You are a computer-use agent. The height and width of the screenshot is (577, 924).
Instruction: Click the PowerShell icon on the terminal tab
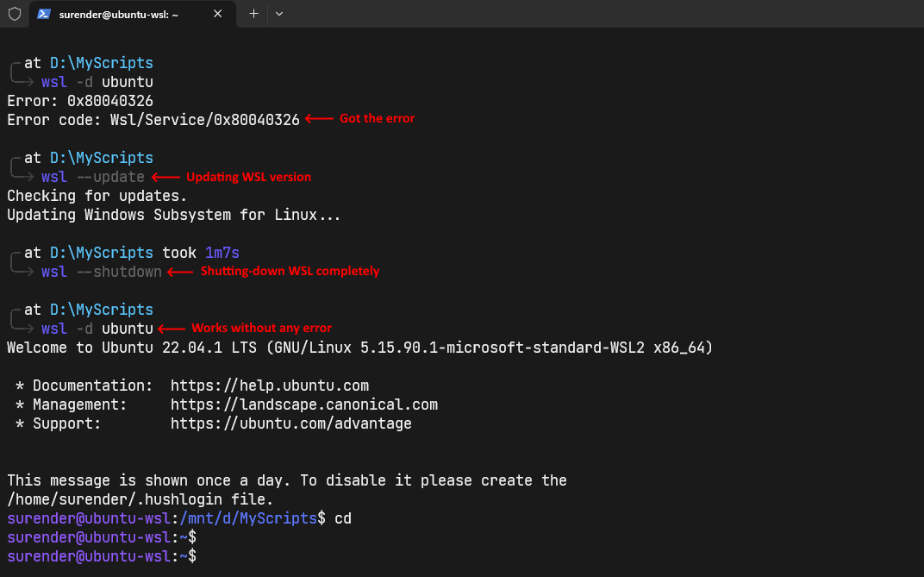pos(42,14)
